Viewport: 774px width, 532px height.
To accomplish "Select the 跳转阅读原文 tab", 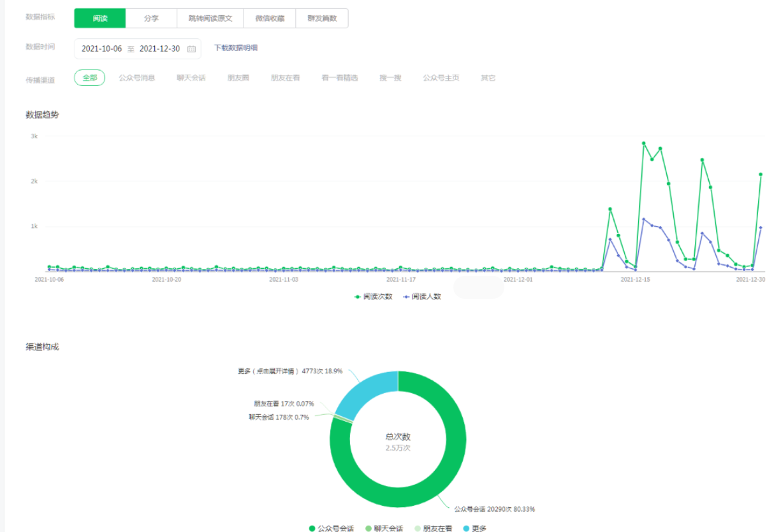I will (x=210, y=18).
